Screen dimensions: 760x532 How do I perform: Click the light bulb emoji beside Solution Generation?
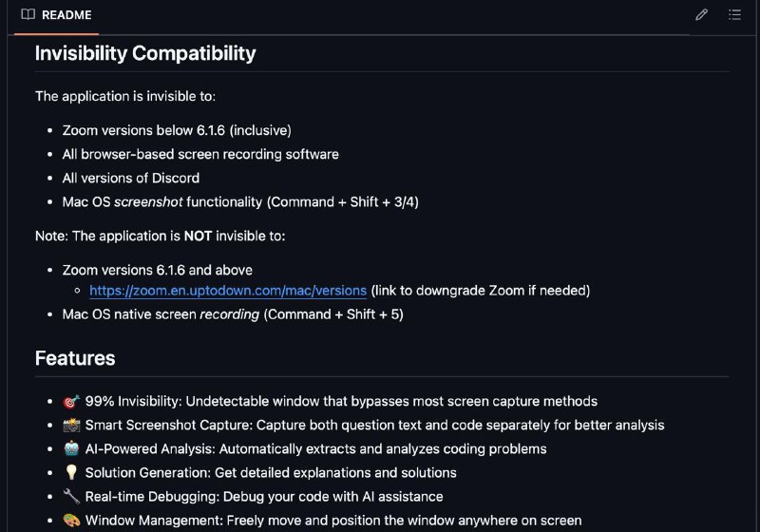coord(71,472)
